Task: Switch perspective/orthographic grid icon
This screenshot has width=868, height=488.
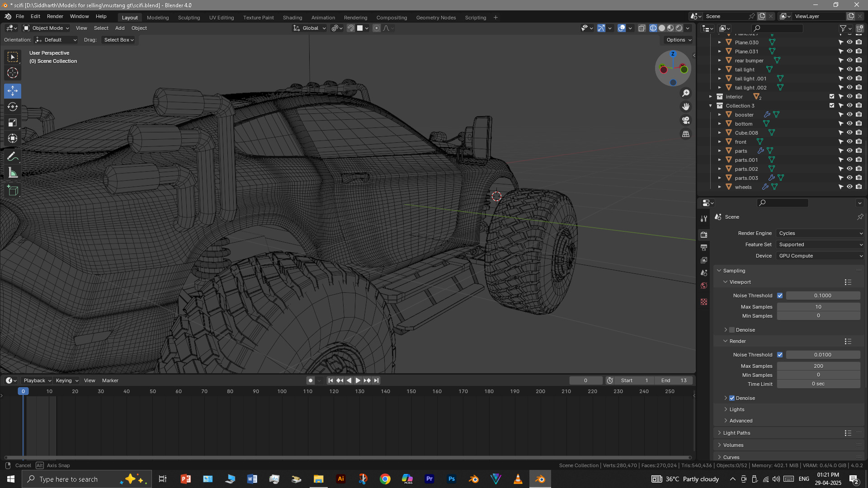Action: tap(686, 134)
